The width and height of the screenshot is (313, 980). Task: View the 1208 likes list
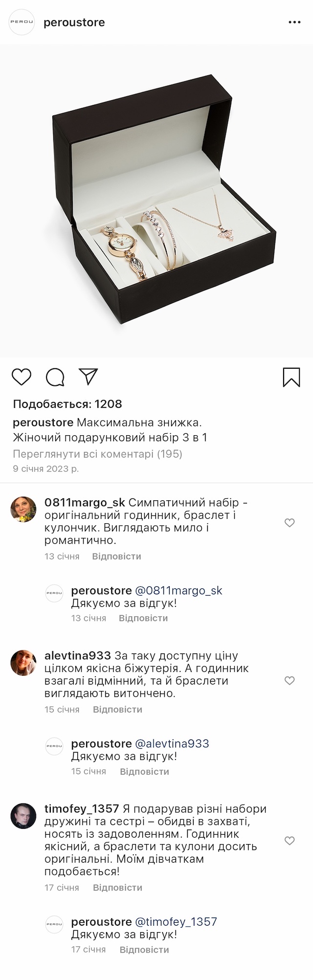tap(67, 404)
